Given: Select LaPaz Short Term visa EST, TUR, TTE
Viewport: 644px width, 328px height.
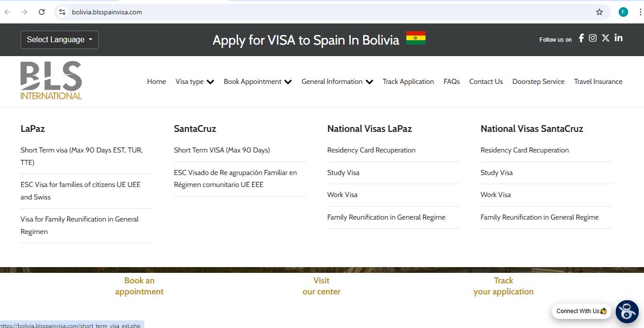Looking at the screenshot, I should (x=81, y=156).
